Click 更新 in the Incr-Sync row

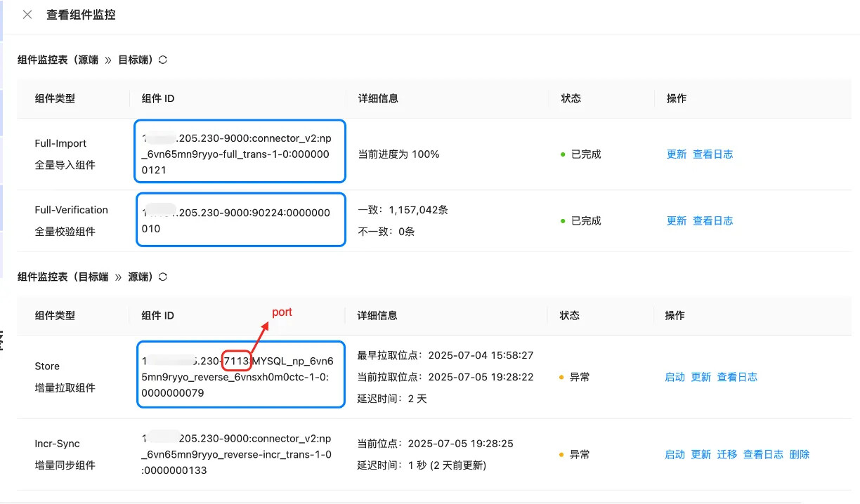701,454
